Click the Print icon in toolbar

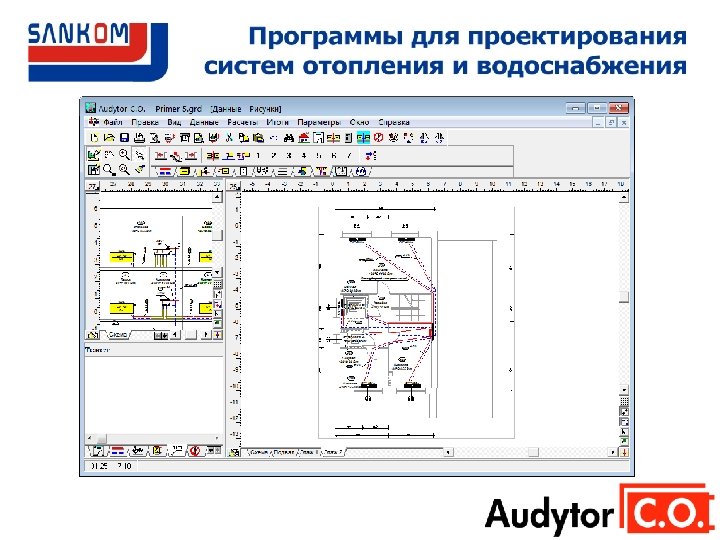coord(139,137)
